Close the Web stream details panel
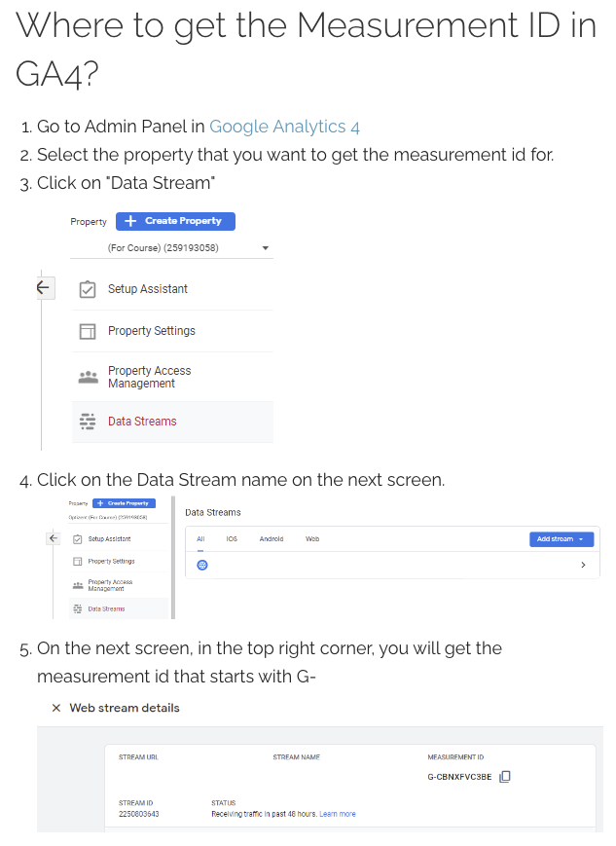The image size is (616, 846). [56, 708]
